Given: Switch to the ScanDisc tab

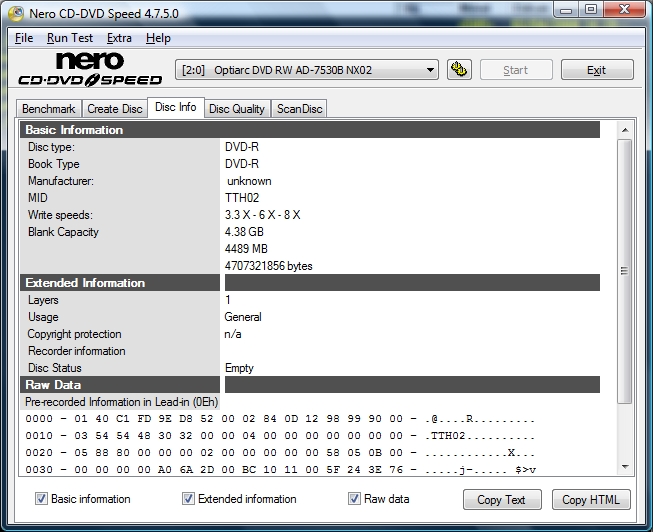Looking at the screenshot, I should pyautogui.click(x=299, y=109).
